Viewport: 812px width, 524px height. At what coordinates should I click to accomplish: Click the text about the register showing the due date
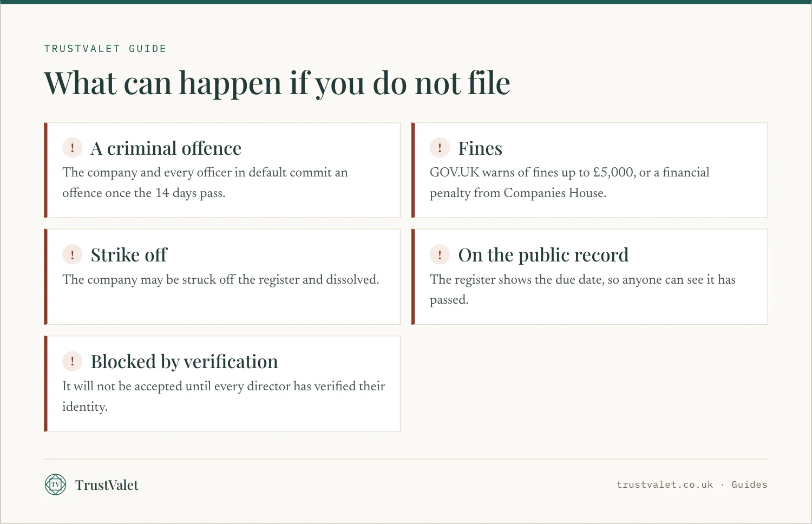[x=582, y=289]
